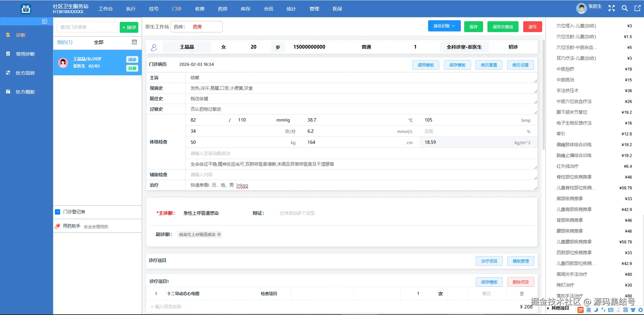Image resolution: width=644 pixels, height=315 pixels.
Task: Click the medical record vertical scrollbar
Action: pos(543,95)
